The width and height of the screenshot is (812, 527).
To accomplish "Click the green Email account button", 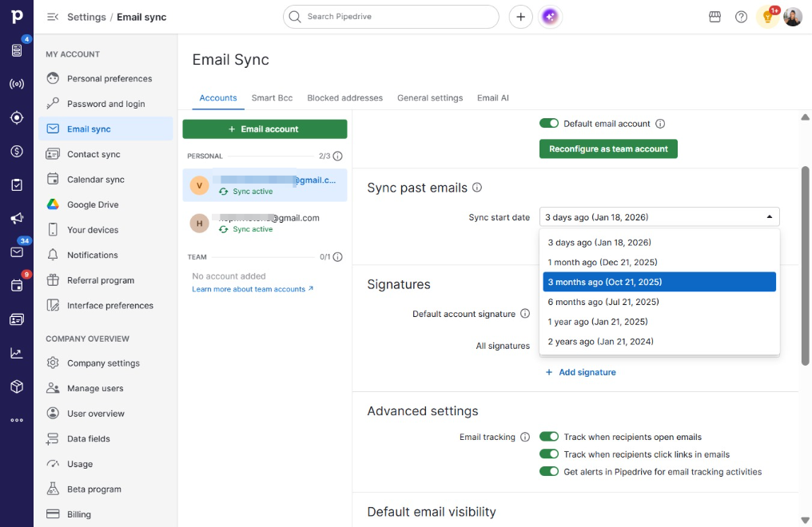I will (265, 129).
